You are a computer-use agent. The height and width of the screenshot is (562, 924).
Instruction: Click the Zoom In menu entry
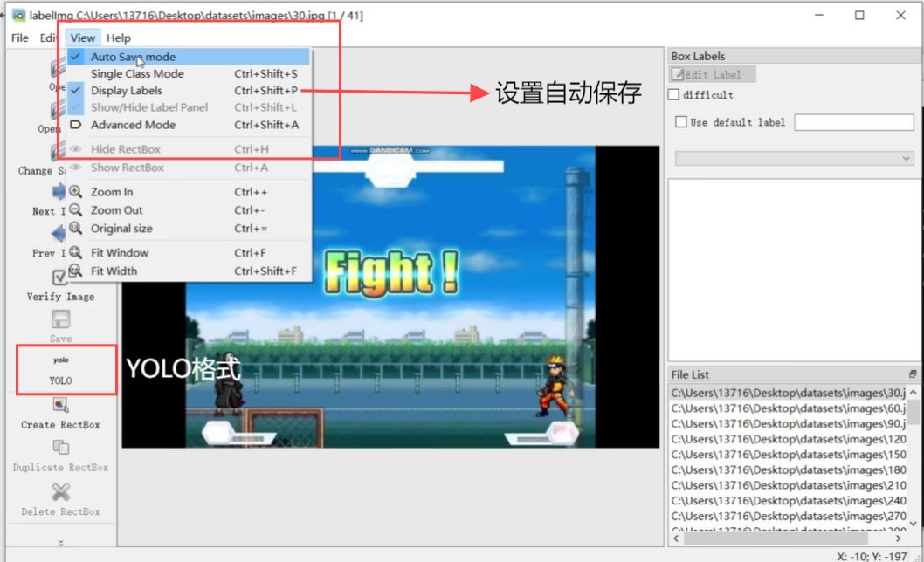pyautogui.click(x=112, y=192)
